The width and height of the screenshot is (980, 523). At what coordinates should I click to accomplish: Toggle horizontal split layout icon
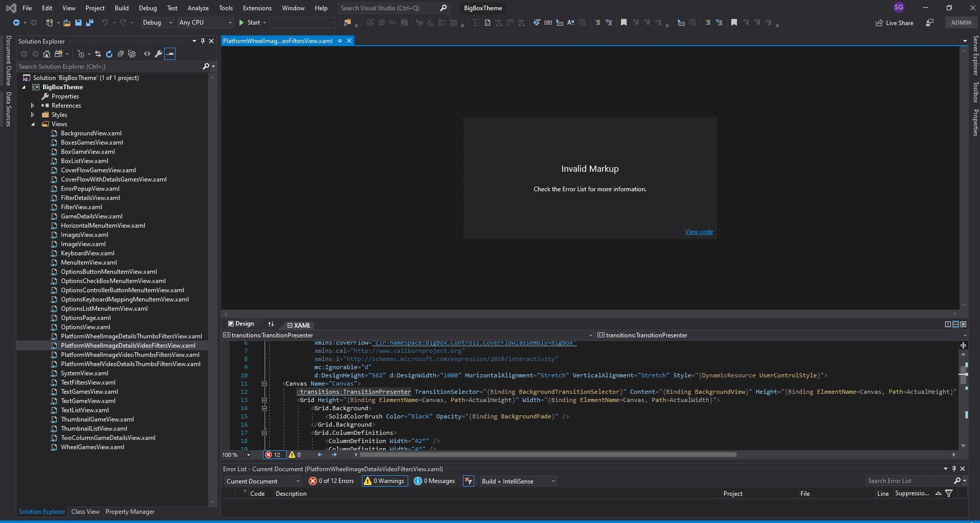(x=955, y=324)
